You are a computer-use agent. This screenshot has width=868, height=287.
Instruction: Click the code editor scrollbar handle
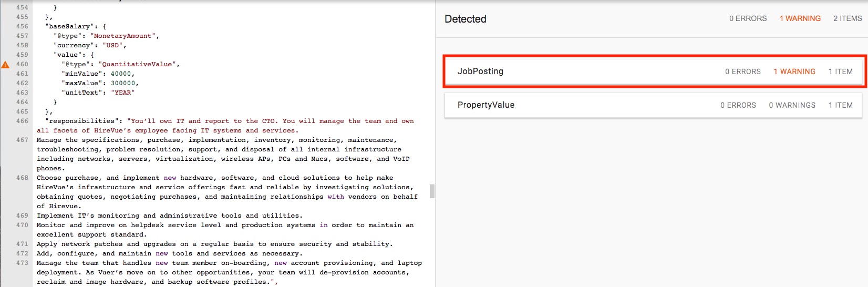(x=432, y=191)
